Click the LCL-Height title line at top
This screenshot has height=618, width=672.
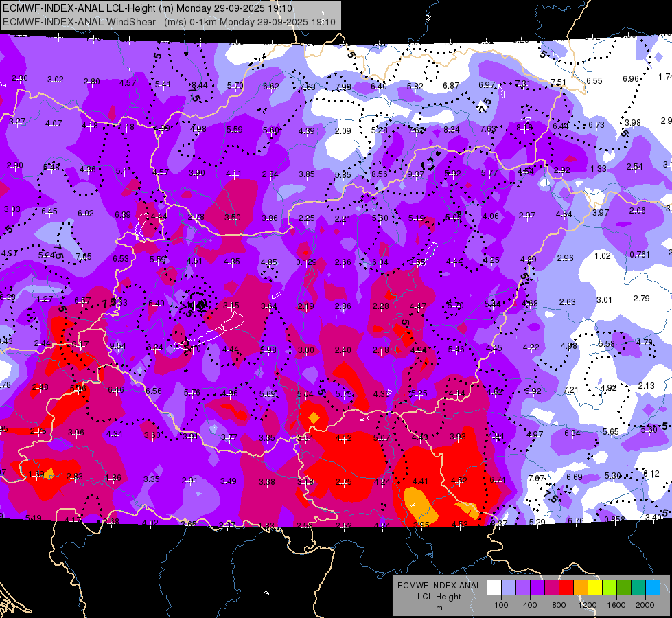[x=148, y=8]
